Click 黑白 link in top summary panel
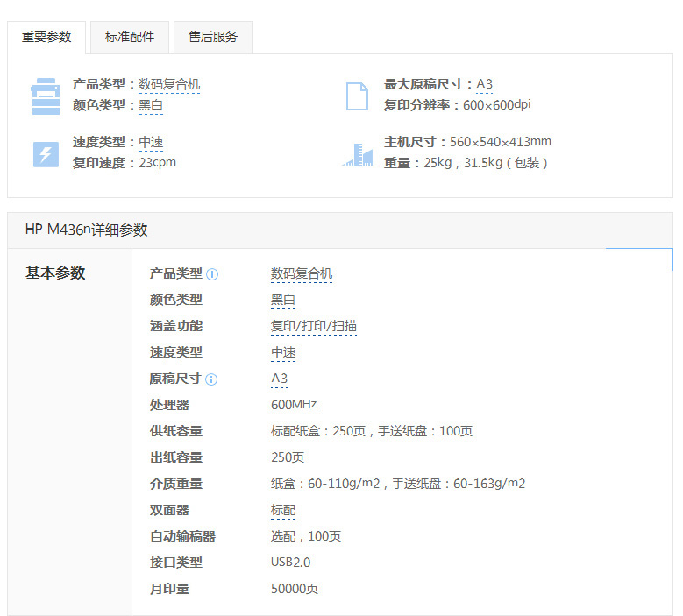 151,106
